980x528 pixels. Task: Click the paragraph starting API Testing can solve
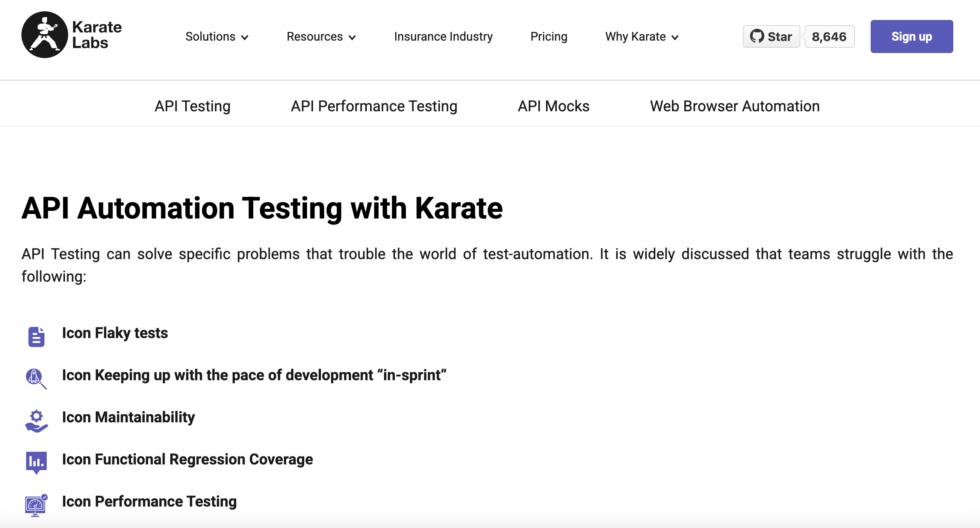coord(487,265)
